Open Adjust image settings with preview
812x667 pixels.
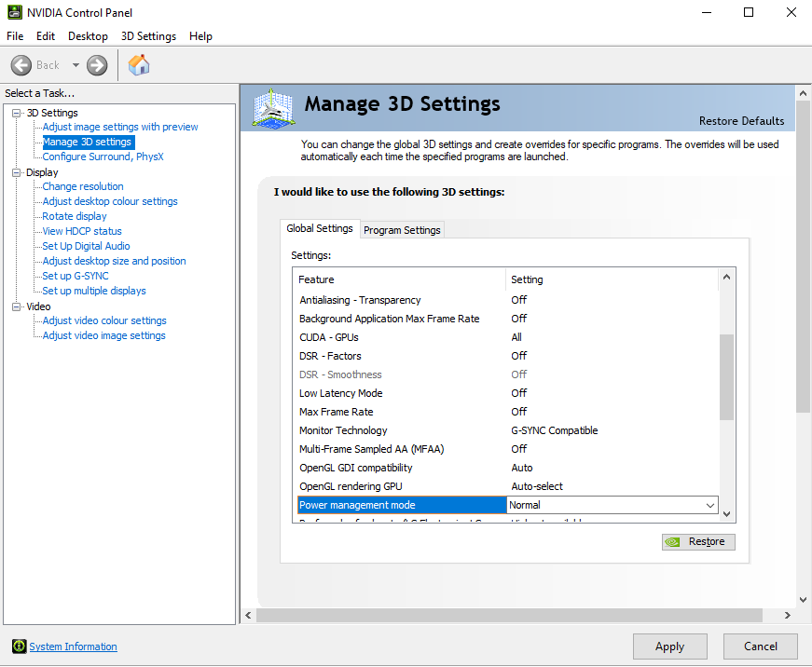pyautogui.click(x=120, y=127)
